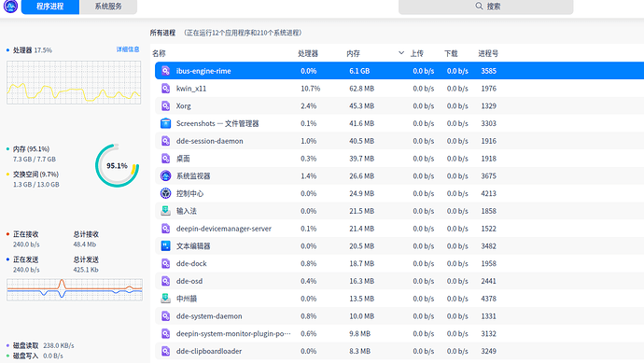Click the 交换空间 (9.7%) label
This screenshot has width=644, height=363.
click(x=35, y=175)
